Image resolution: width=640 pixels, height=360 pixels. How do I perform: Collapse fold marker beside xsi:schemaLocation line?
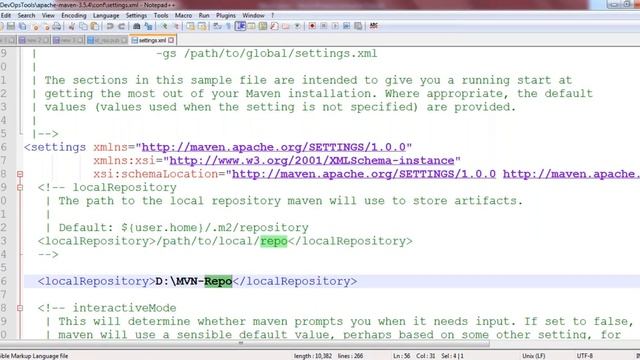pyautogui.click(x=20, y=174)
